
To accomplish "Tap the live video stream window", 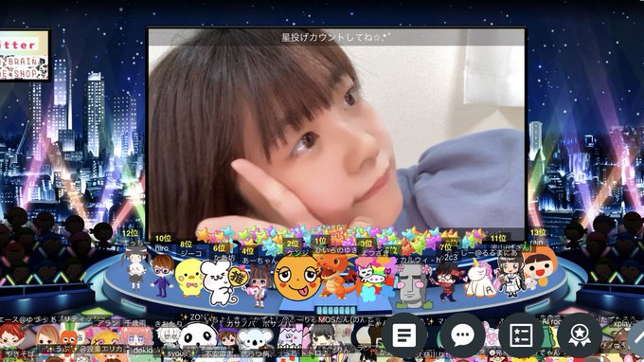I will (336, 134).
